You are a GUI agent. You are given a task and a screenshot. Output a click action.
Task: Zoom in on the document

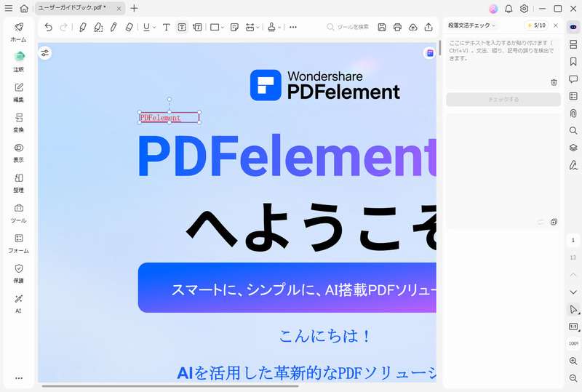click(x=573, y=361)
